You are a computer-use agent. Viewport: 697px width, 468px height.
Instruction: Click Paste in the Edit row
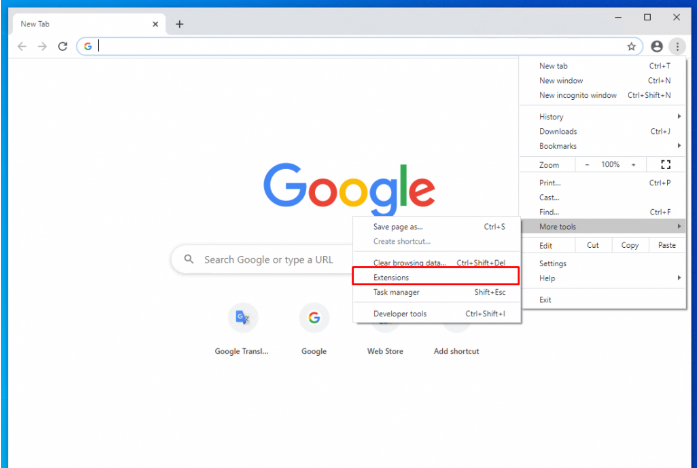pos(667,245)
